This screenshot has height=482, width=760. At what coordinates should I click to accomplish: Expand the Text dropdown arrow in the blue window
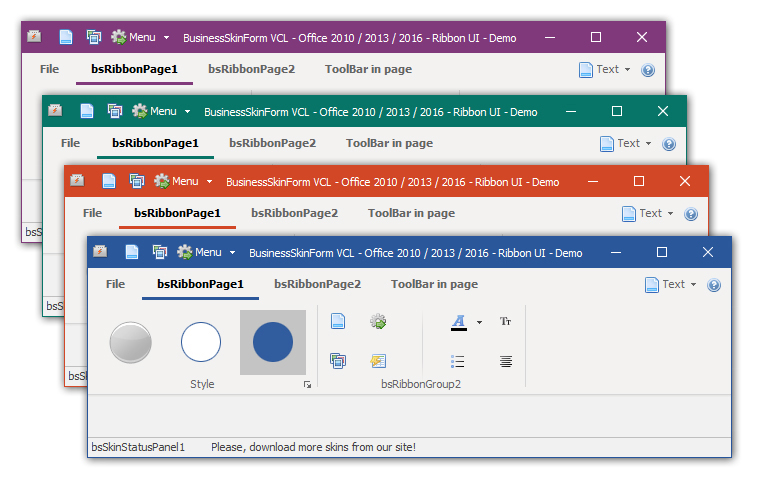click(694, 285)
